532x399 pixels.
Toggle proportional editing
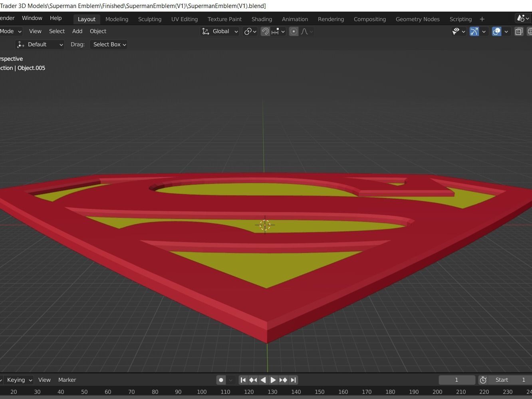(294, 32)
